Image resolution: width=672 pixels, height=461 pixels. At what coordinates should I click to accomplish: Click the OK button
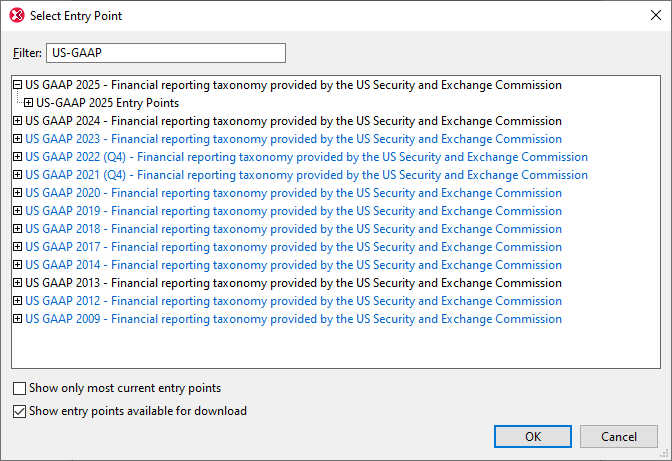point(533,437)
